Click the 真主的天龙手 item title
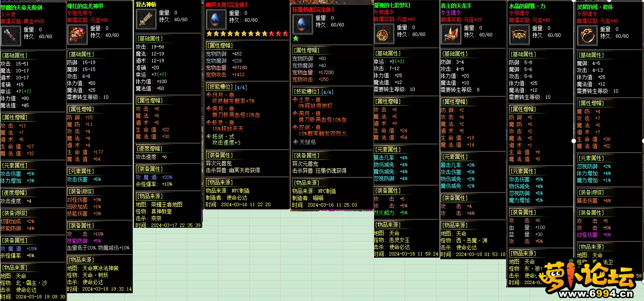The width and height of the screenshot is (644, 301). (456, 5)
